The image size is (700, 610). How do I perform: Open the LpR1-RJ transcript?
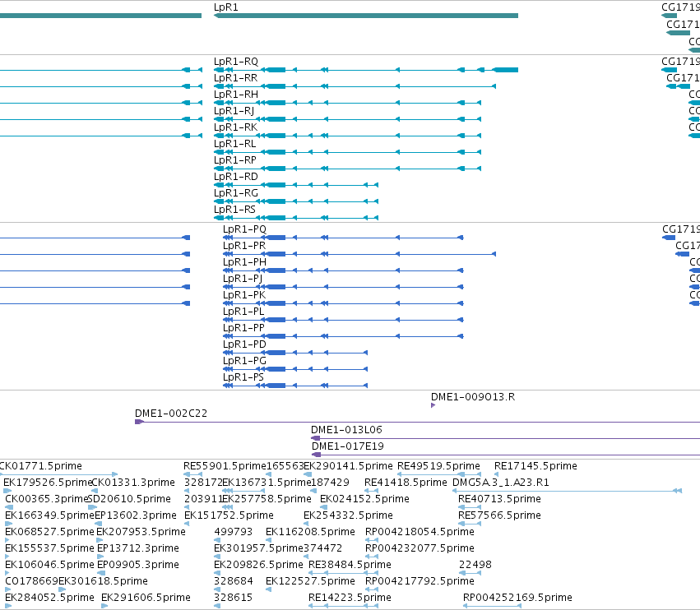(234, 111)
